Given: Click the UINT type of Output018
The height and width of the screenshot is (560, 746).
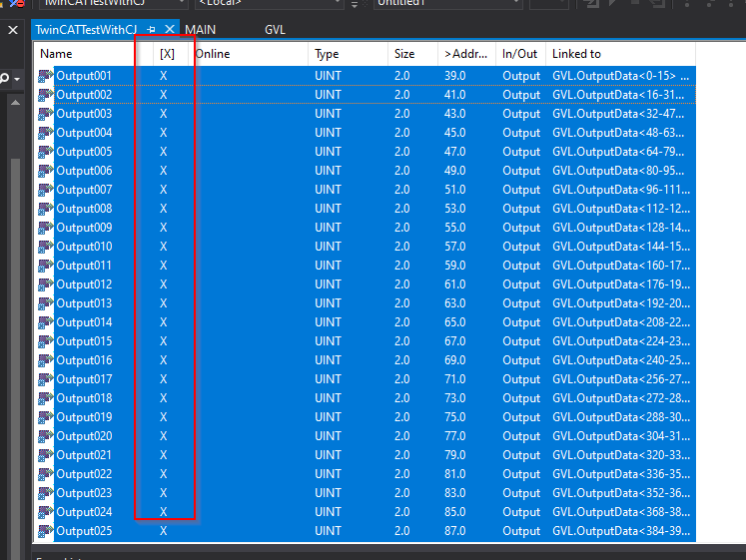Looking at the screenshot, I should point(328,398).
